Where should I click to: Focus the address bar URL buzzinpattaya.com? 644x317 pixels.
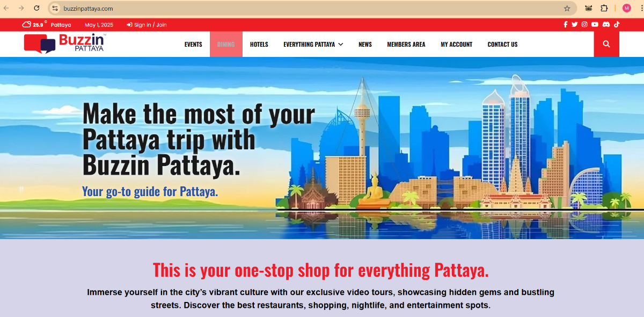(88, 9)
